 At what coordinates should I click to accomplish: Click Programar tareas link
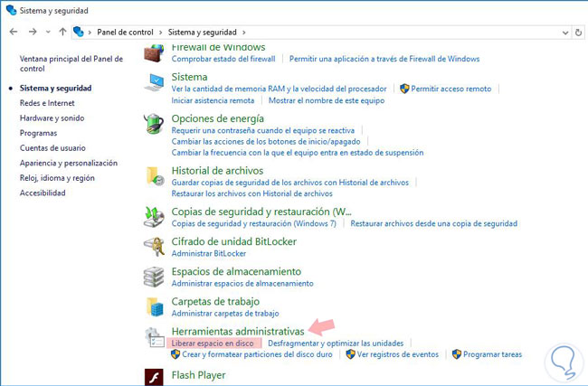(492, 354)
